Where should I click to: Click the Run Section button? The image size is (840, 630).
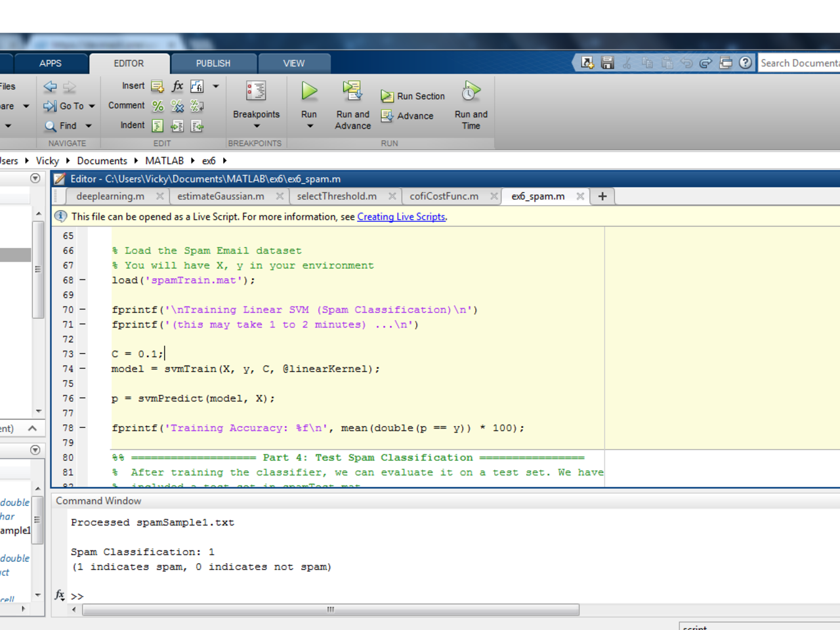coord(413,96)
